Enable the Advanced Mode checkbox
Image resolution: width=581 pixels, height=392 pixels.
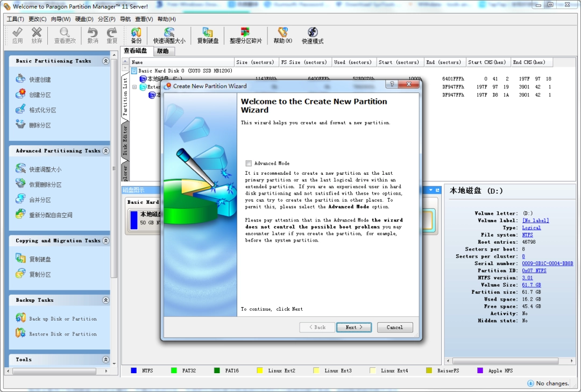[249, 163]
